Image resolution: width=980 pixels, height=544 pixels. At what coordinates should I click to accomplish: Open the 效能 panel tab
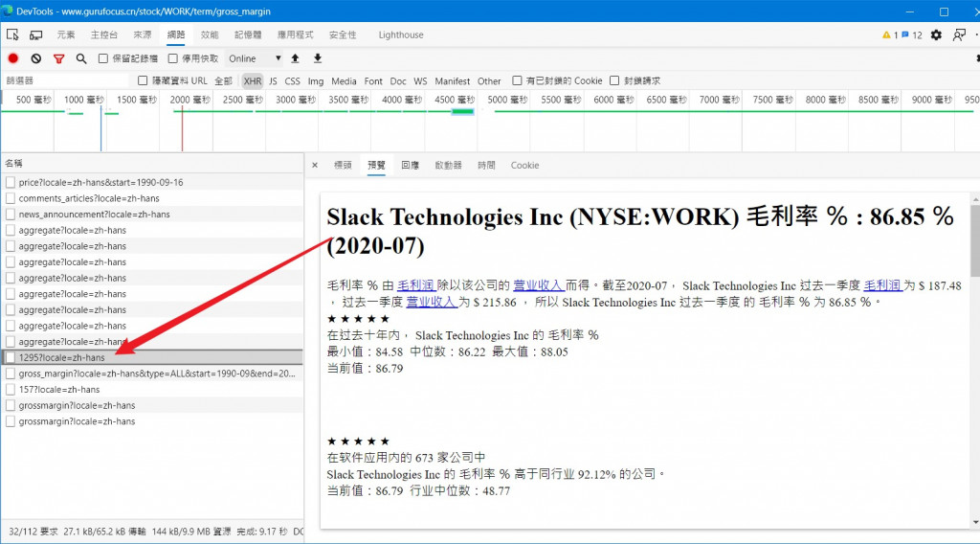pyautogui.click(x=210, y=35)
